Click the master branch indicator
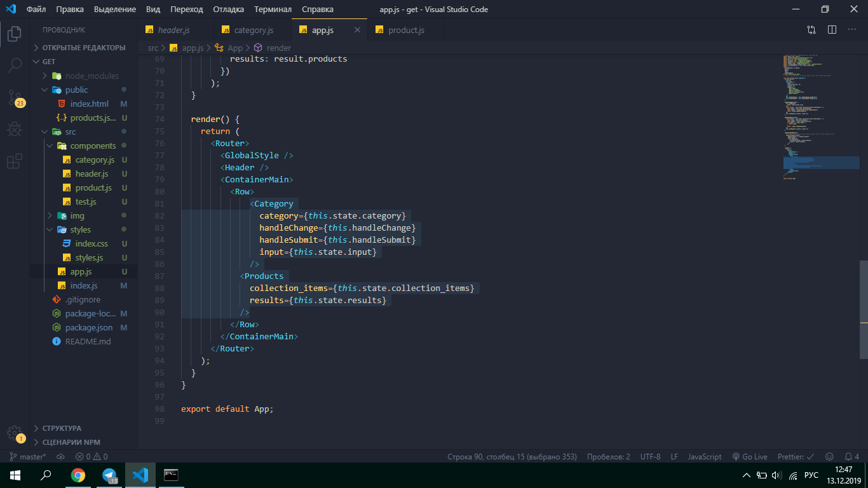The image size is (868, 488). pyautogui.click(x=28, y=456)
